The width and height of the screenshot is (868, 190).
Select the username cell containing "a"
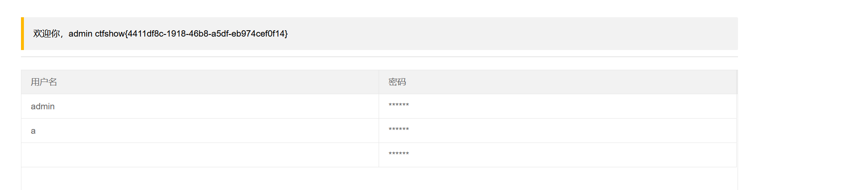point(33,131)
